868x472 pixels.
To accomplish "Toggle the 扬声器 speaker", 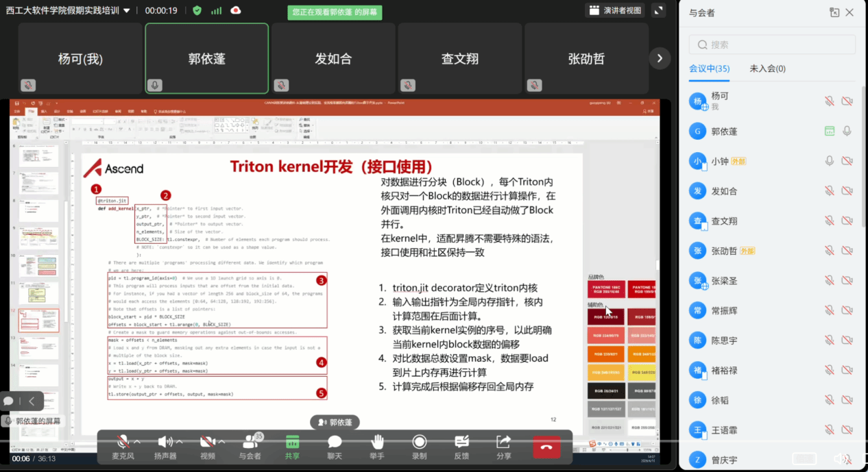I will pyautogui.click(x=164, y=443).
